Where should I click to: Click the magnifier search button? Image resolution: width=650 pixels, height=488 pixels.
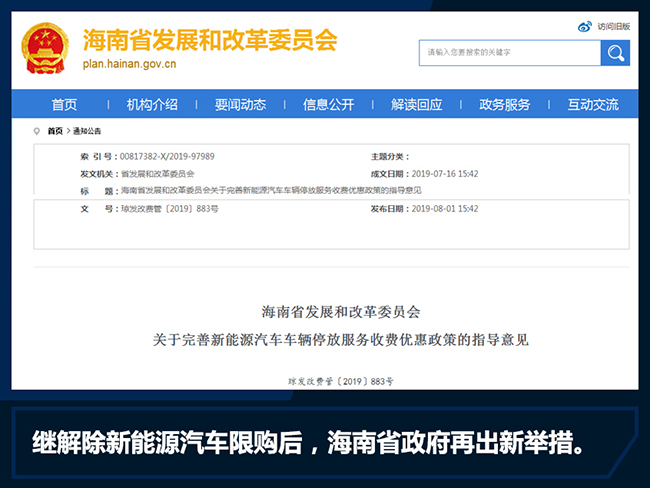(615, 53)
